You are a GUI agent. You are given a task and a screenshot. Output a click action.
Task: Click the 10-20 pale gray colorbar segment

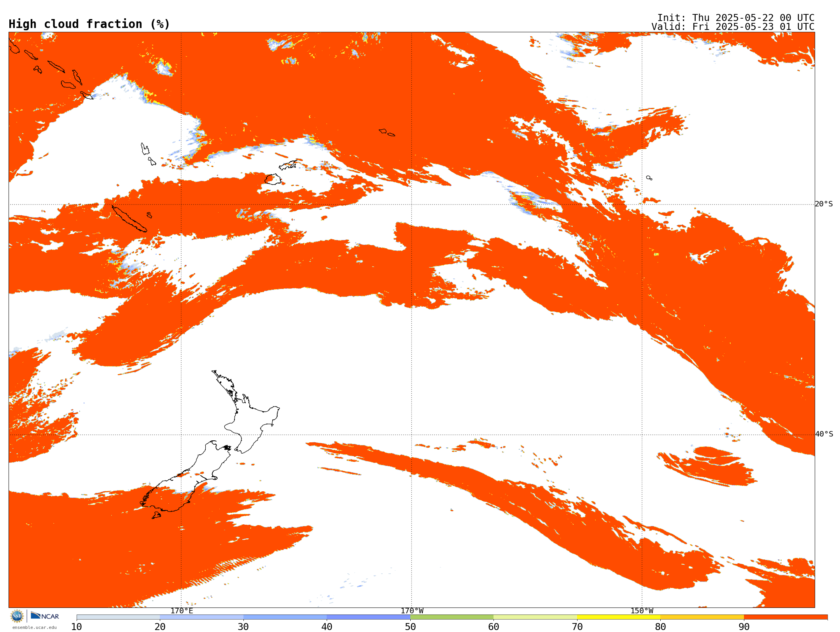118,617
